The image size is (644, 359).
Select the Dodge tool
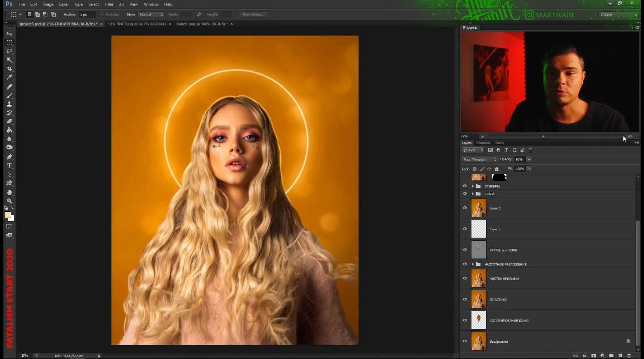click(9, 148)
